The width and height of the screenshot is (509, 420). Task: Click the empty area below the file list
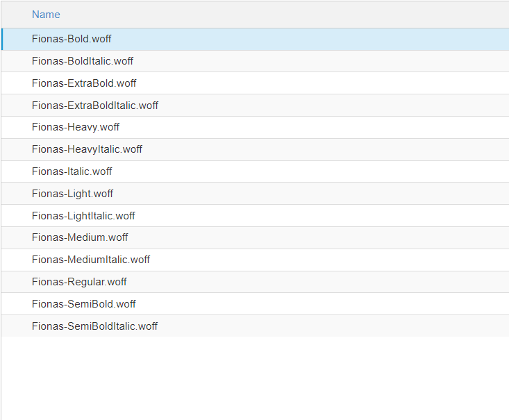[x=255, y=378]
